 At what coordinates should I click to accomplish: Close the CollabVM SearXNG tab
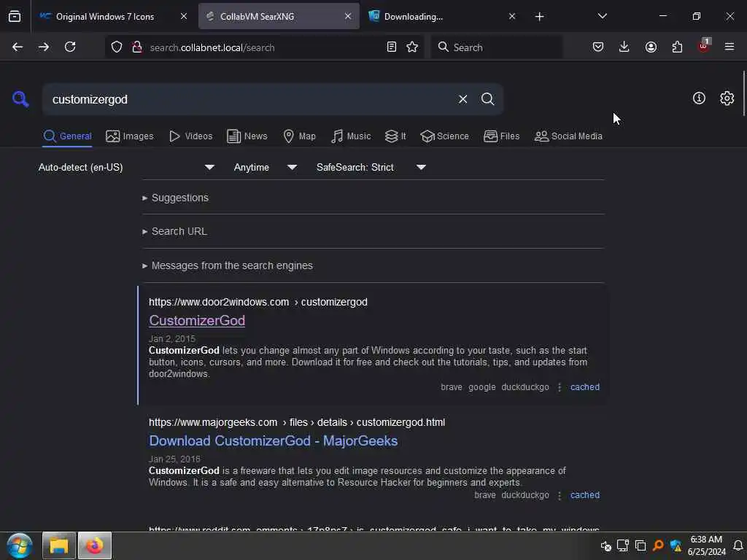(348, 16)
